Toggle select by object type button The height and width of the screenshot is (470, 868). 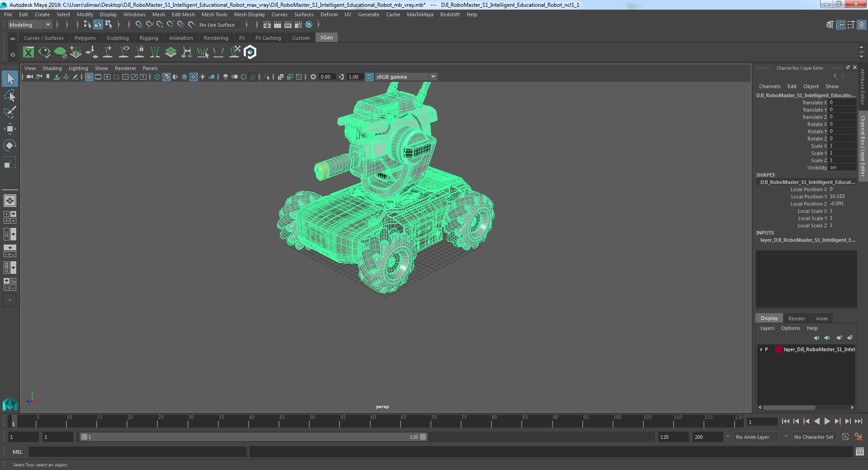point(98,25)
